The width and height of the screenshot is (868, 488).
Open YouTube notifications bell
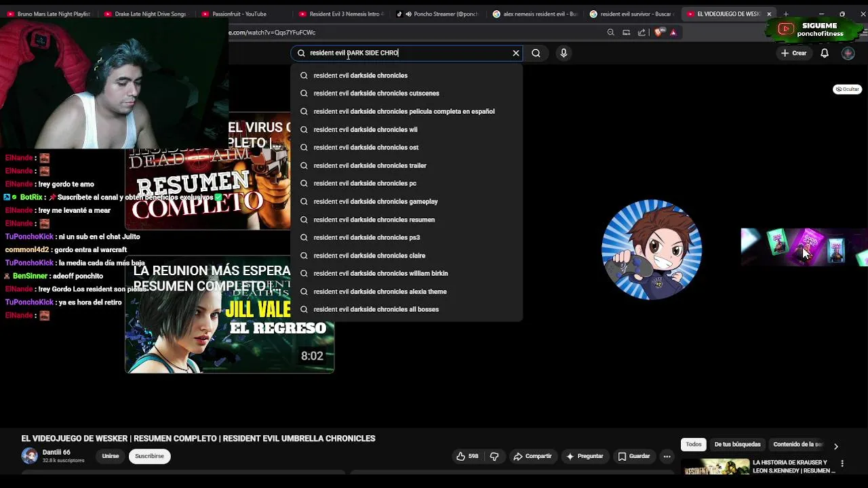pyautogui.click(x=825, y=53)
